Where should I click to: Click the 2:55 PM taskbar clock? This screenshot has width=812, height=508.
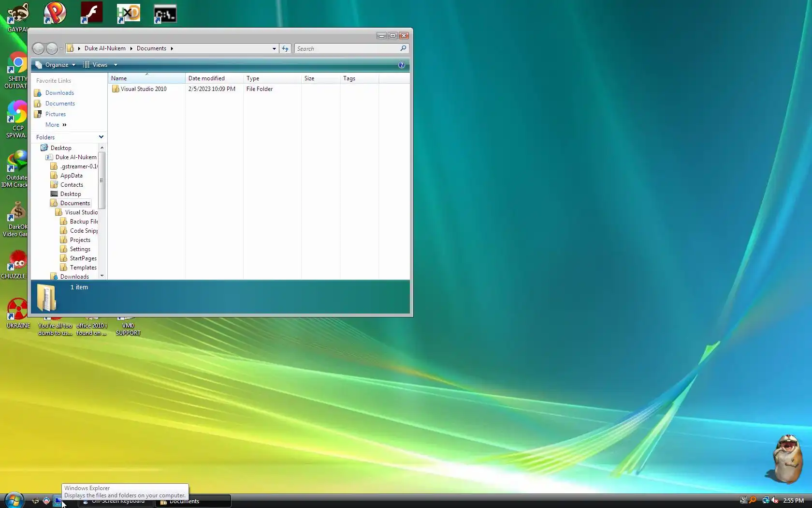[794, 501]
